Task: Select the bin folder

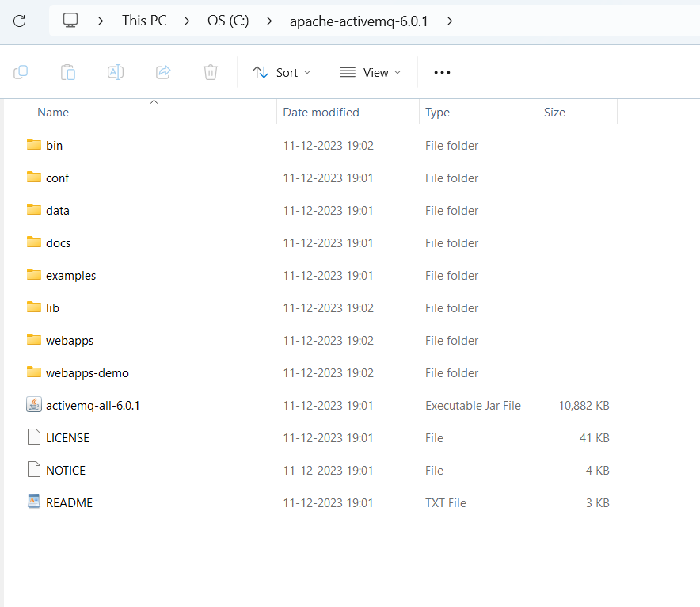Action: 54,145
